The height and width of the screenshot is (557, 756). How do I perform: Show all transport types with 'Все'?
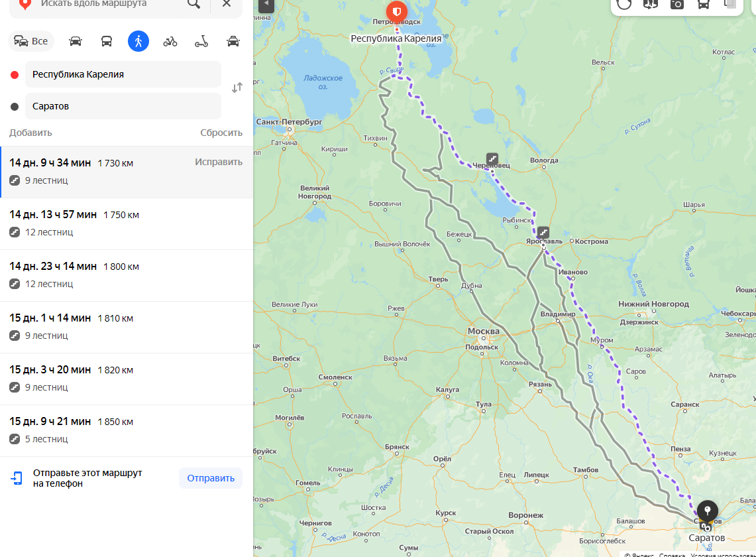(31, 42)
